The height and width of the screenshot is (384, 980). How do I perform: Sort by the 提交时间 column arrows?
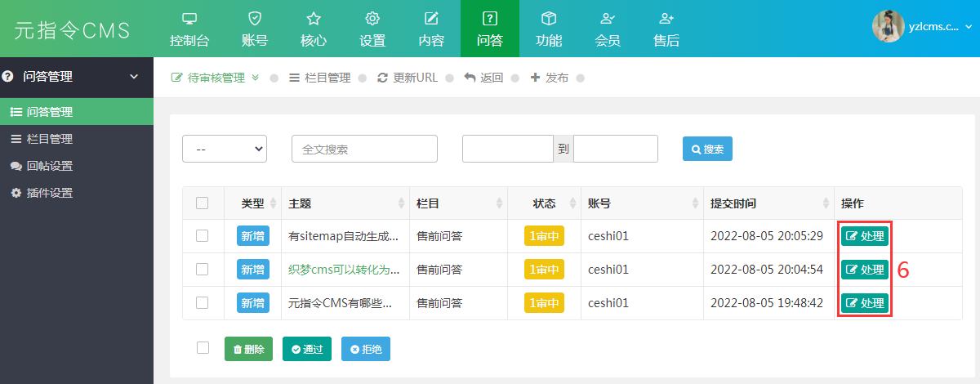[x=825, y=203]
